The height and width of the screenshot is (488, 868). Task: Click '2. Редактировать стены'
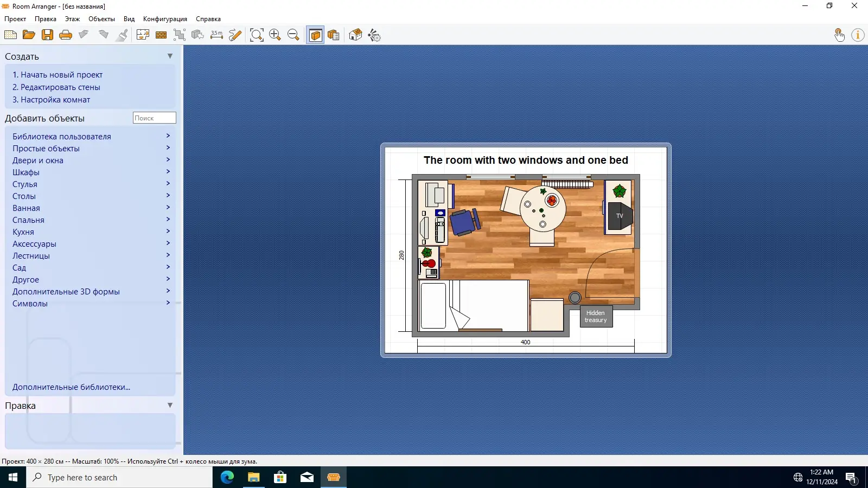[56, 87]
